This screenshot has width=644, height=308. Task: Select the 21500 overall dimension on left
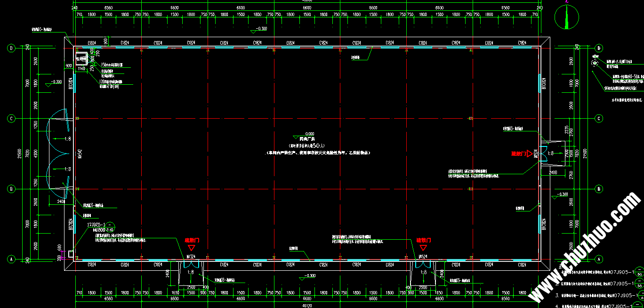[x=19, y=154]
